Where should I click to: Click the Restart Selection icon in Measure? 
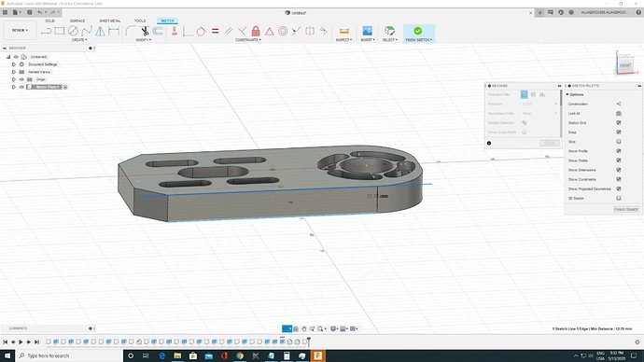tap(525, 123)
